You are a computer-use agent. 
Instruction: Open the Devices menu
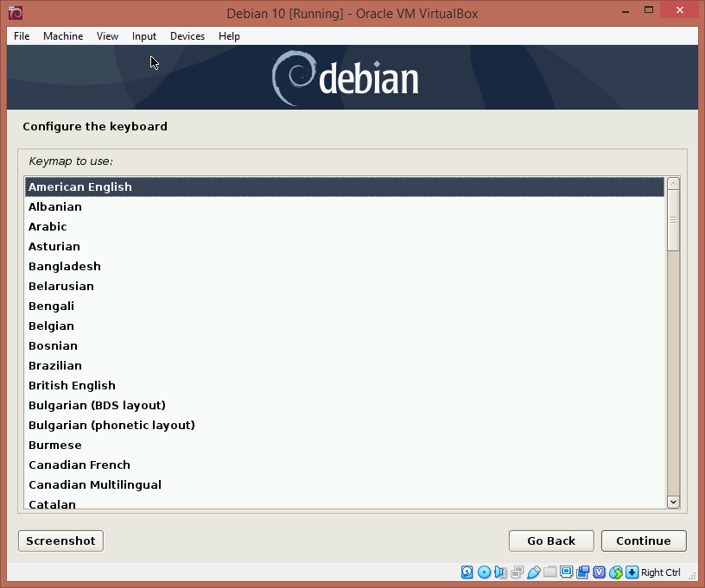point(187,36)
